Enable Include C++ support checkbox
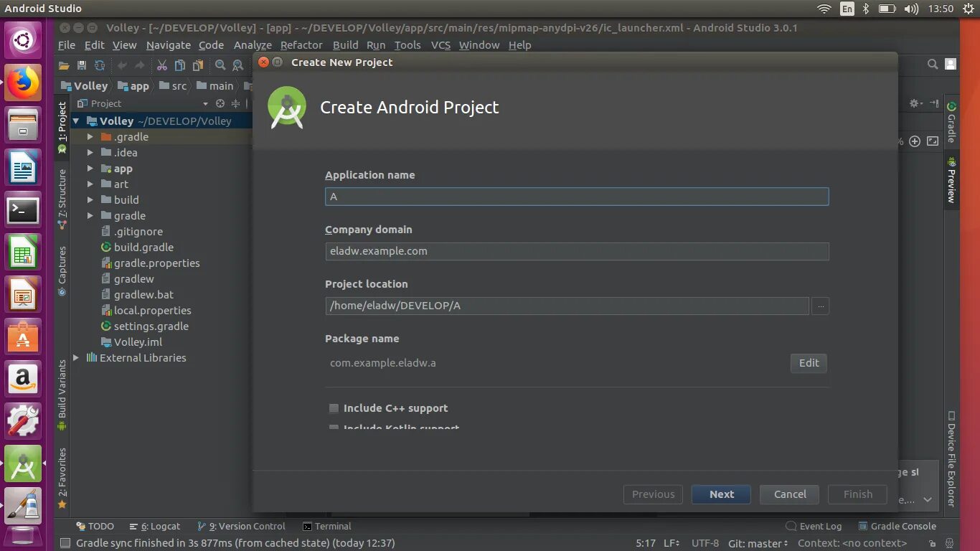The width and height of the screenshot is (980, 551). pos(334,408)
